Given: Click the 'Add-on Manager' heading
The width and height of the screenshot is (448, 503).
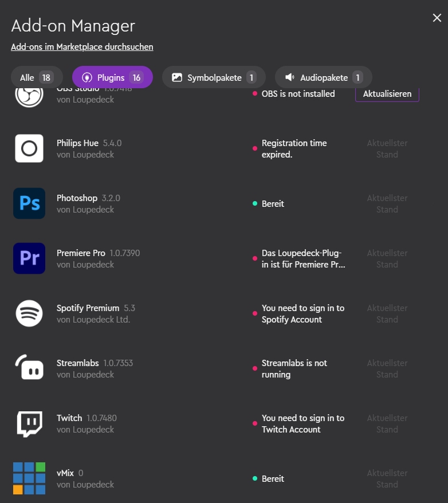Looking at the screenshot, I should click(73, 26).
